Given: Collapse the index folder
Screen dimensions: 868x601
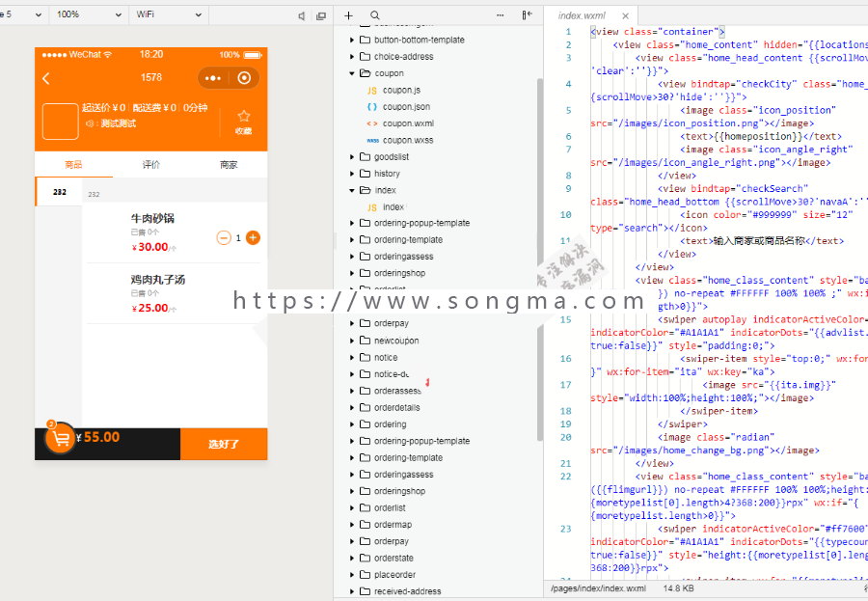Looking at the screenshot, I should pos(351,190).
